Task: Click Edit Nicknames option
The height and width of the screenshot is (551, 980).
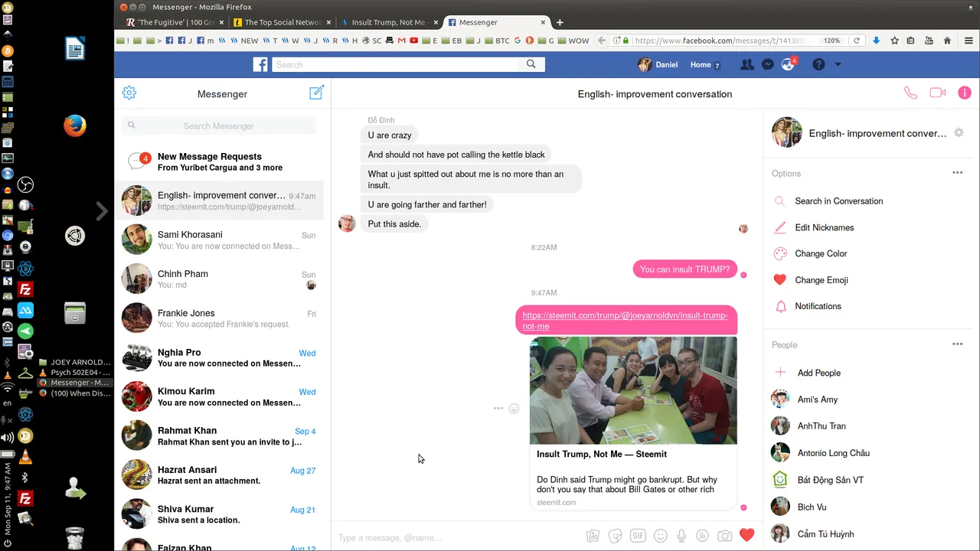Action: pyautogui.click(x=825, y=227)
